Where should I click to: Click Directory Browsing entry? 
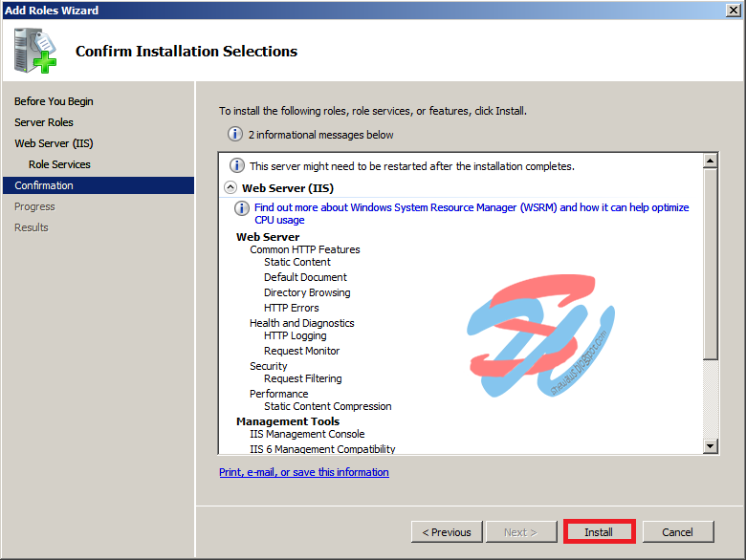pos(307,292)
